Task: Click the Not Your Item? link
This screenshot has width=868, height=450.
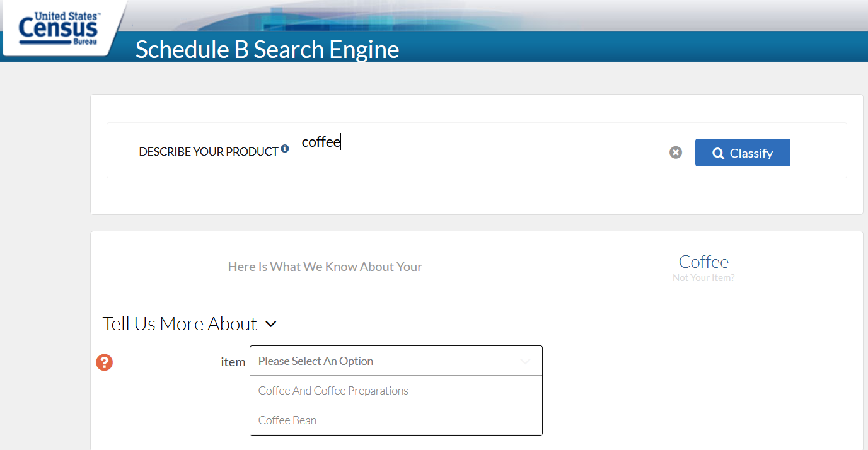Action: [x=703, y=278]
